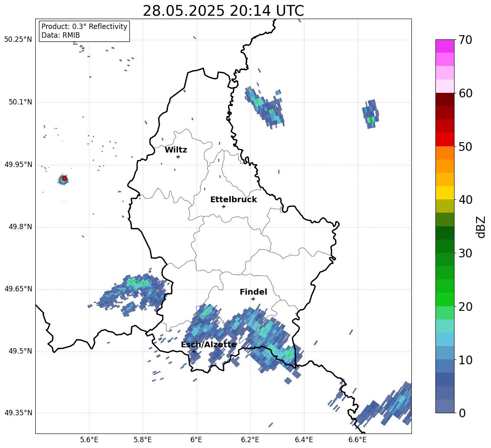Click the cross marker under Findel
The image size is (491, 448).
pos(253,299)
